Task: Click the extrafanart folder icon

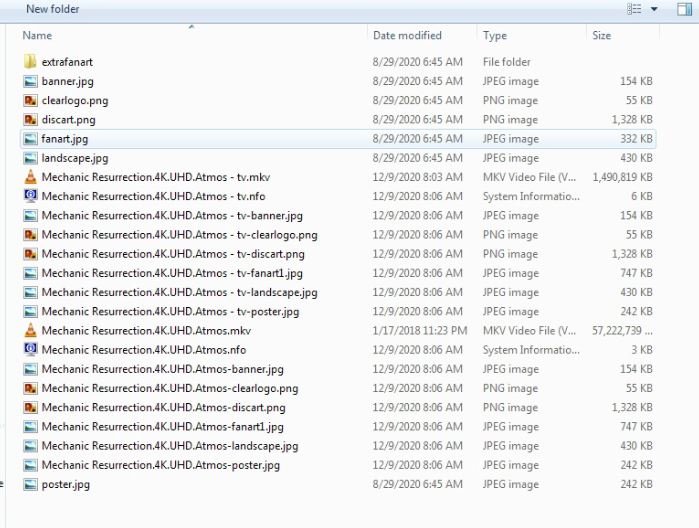Action: point(30,62)
